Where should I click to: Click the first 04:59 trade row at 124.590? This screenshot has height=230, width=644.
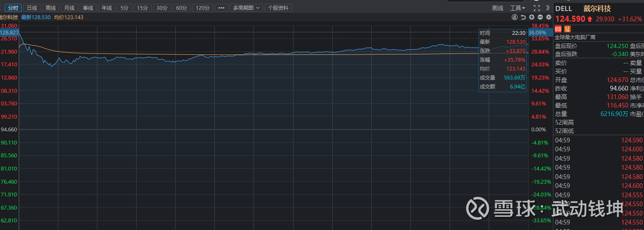pyautogui.click(x=598, y=140)
